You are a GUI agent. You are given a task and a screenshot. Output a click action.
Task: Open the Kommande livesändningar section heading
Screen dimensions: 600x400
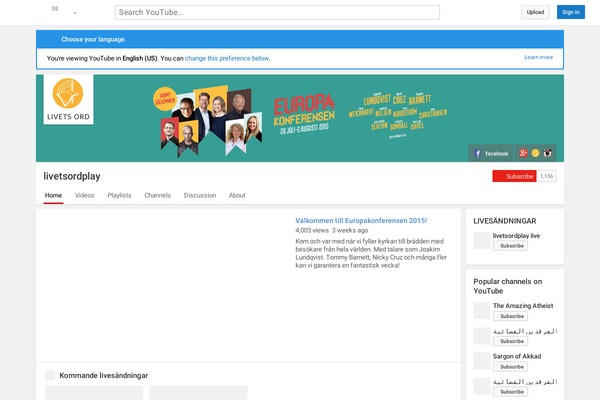pos(104,376)
